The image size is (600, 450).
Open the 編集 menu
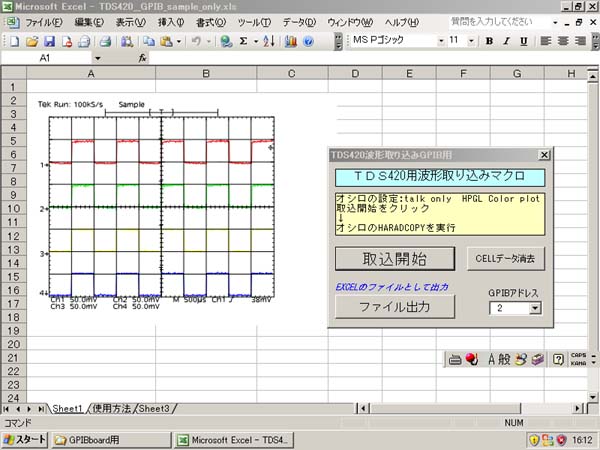89,23
